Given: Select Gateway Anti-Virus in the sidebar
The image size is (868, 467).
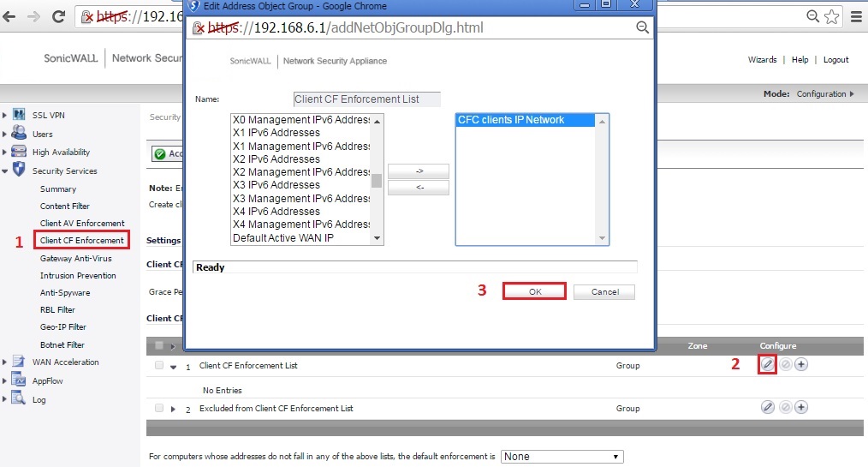Looking at the screenshot, I should [75, 258].
